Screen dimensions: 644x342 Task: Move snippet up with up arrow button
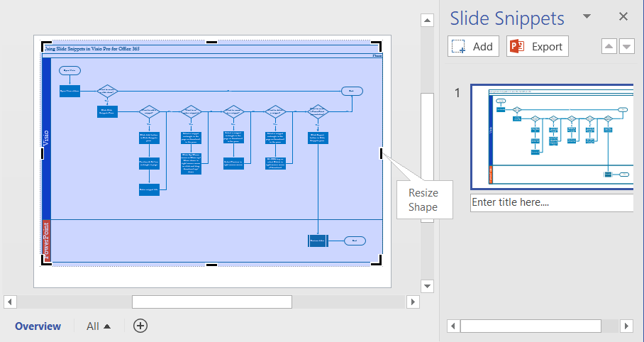(x=609, y=46)
